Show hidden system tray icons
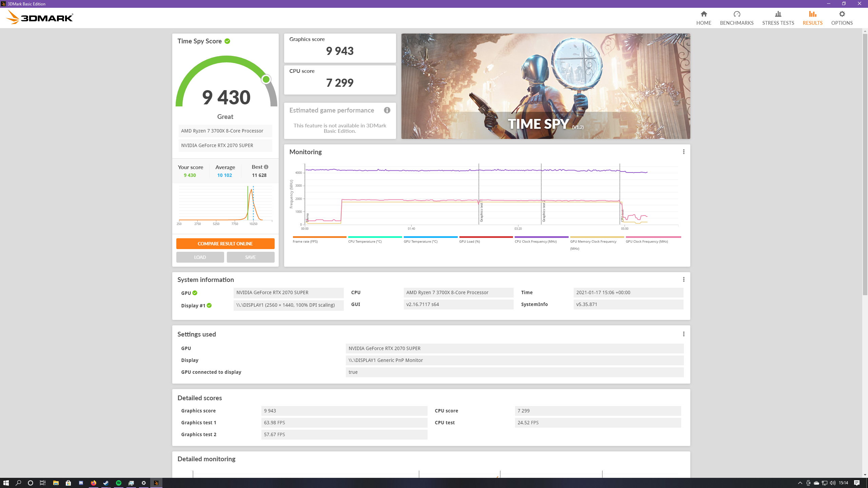Screen dimensions: 868x488 click(x=800, y=483)
